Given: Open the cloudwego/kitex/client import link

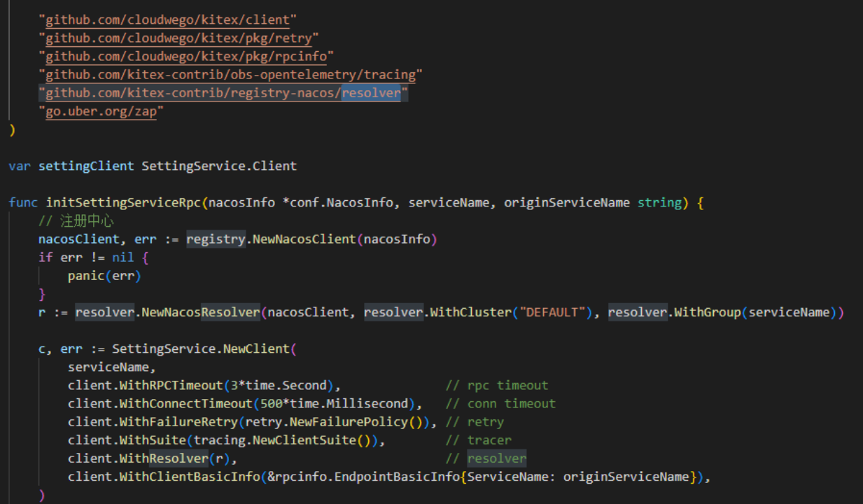Looking at the screenshot, I should tap(167, 20).
